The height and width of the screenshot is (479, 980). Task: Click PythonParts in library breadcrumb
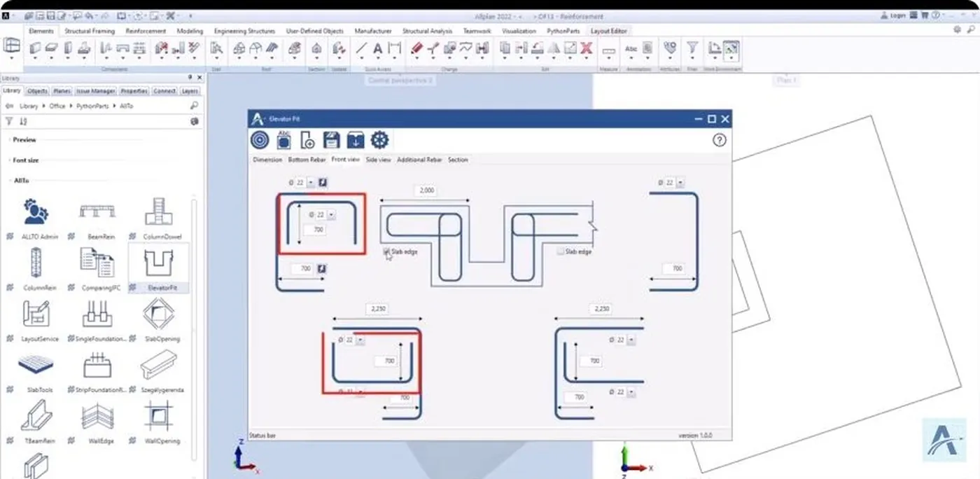click(x=92, y=106)
